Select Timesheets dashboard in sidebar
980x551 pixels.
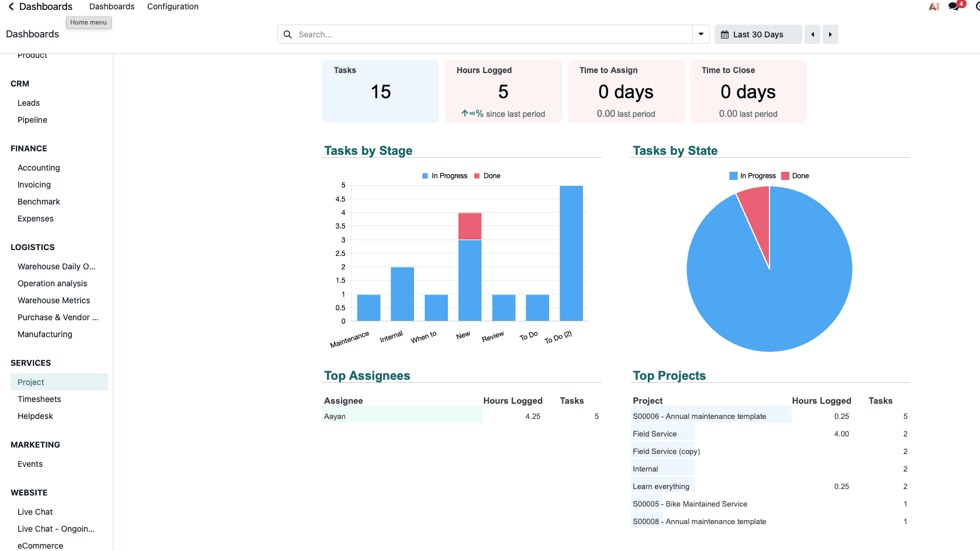(39, 399)
